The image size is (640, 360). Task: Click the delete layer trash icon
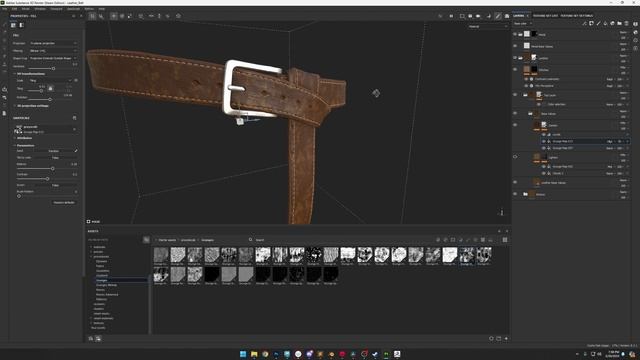[626, 24]
